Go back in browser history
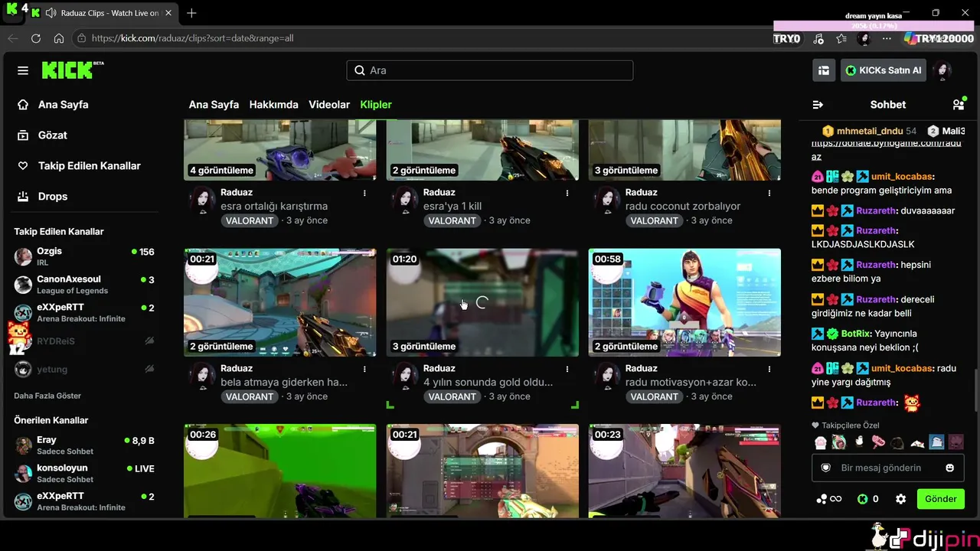This screenshot has height=551, width=980. 13,38
